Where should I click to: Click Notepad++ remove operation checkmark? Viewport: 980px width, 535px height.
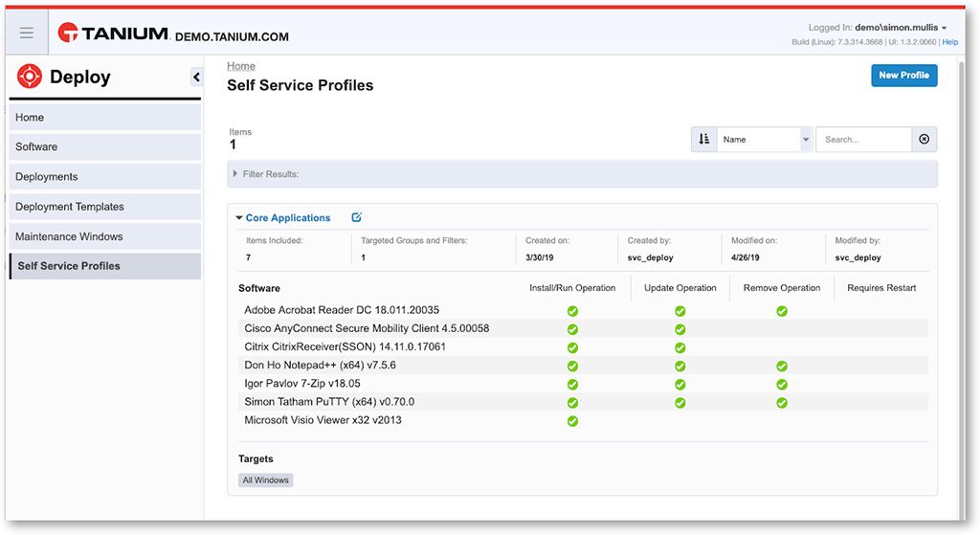point(782,367)
